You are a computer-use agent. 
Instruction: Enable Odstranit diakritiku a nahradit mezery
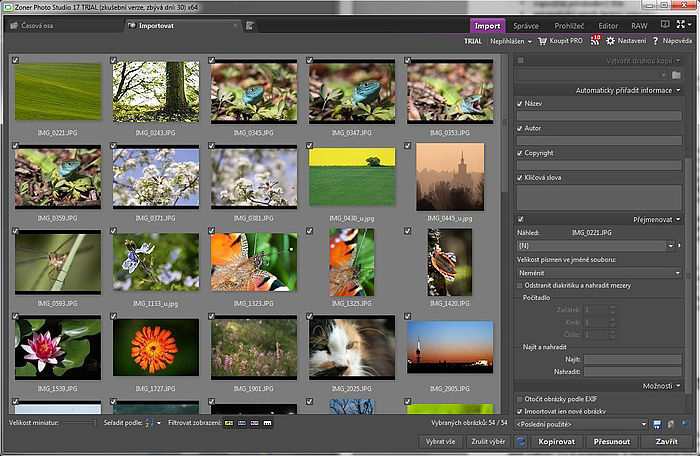tap(520, 286)
